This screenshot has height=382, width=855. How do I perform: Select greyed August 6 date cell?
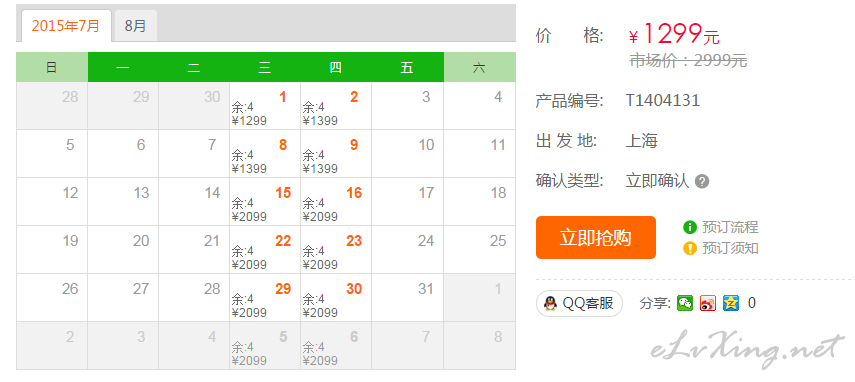pyautogui.click(x=336, y=345)
